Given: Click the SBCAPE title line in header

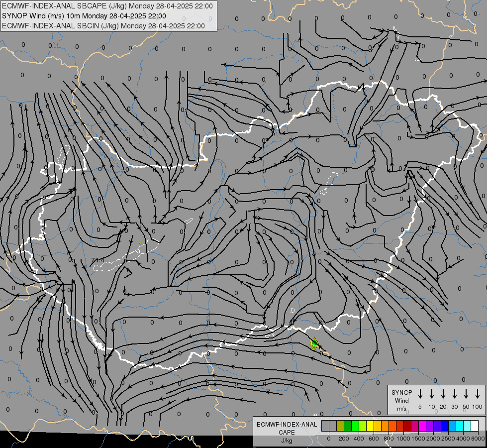Looking at the screenshot, I should tap(107, 6).
